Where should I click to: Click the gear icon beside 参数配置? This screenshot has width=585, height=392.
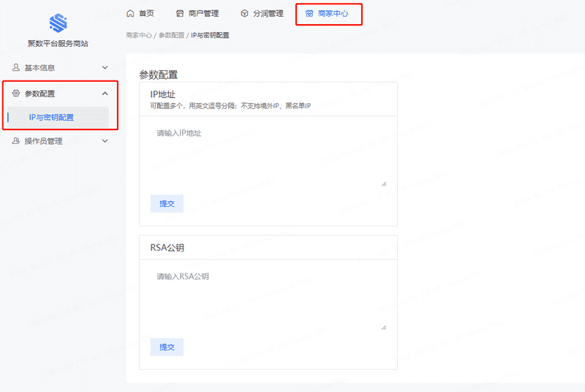coord(16,94)
